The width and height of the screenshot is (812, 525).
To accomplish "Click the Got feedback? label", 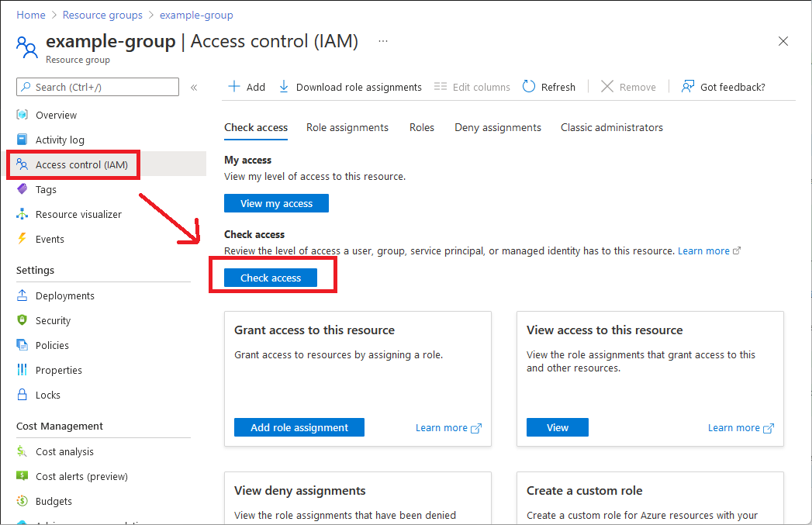I will tap(732, 87).
